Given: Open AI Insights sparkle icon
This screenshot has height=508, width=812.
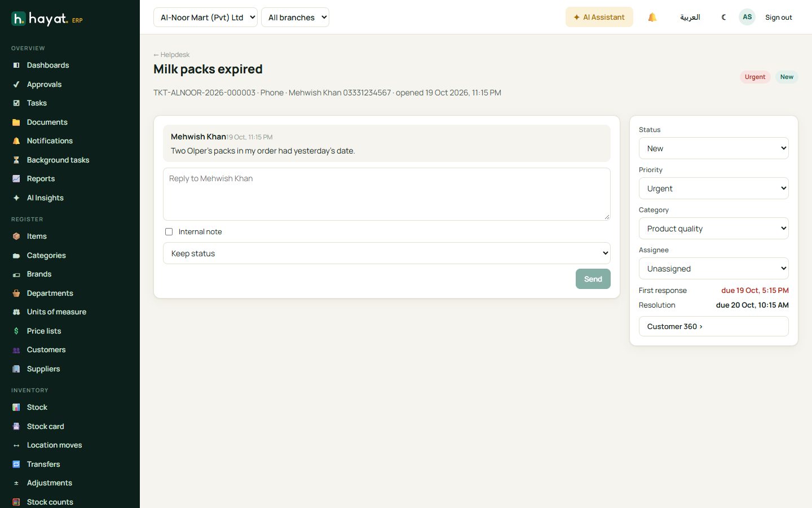Looking at the screenshot, I should (16, 198).
